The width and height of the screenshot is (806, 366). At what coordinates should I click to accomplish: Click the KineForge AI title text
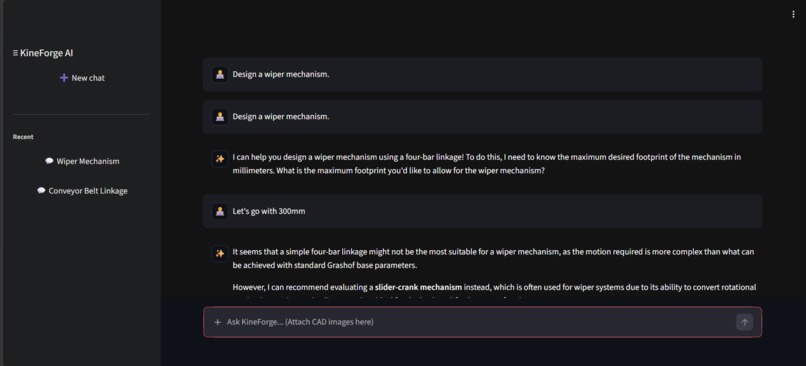coord(46,53)
